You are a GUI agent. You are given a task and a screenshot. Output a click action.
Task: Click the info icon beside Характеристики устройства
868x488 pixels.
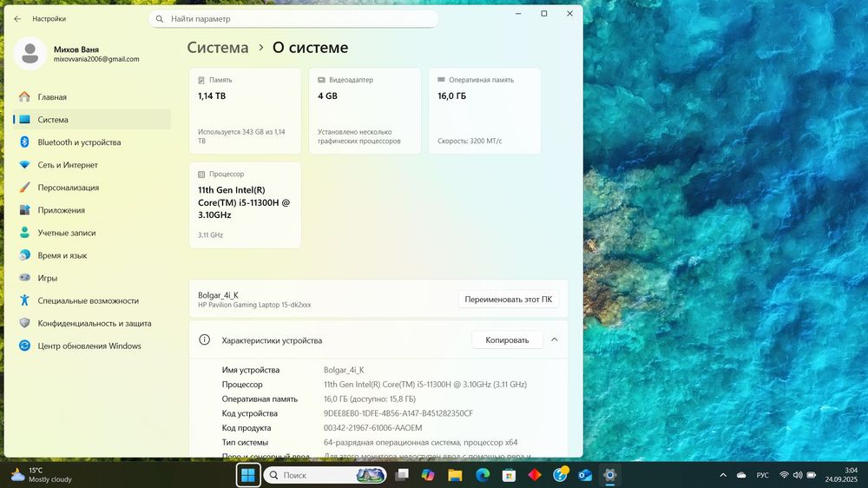click(204, 340)
